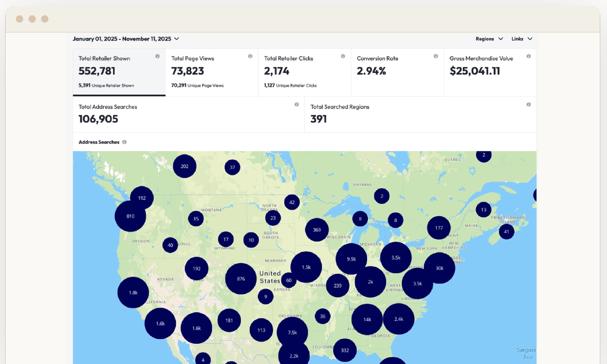
Task: Expand the Links dropdown
Action: click(522, 39)
